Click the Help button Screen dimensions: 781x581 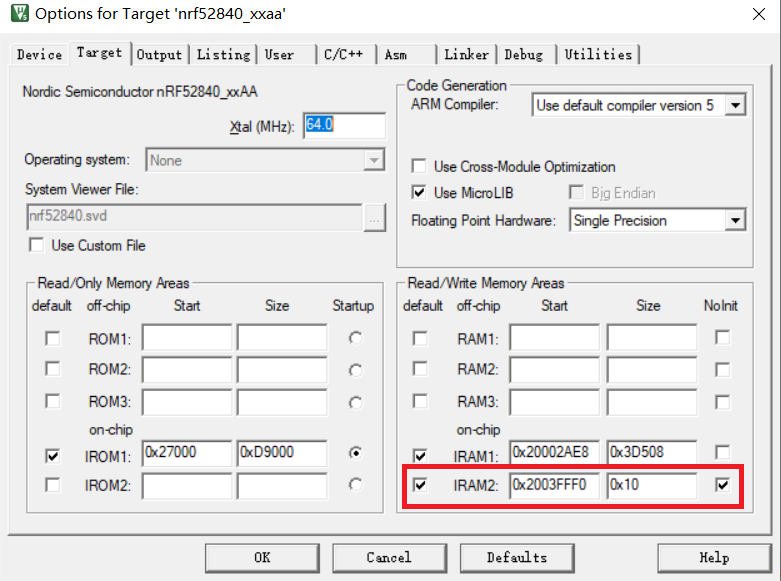714,558
